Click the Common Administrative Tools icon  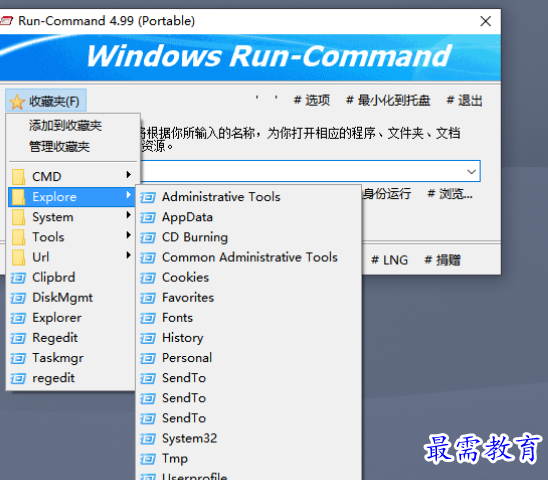(x=148, y=258)
